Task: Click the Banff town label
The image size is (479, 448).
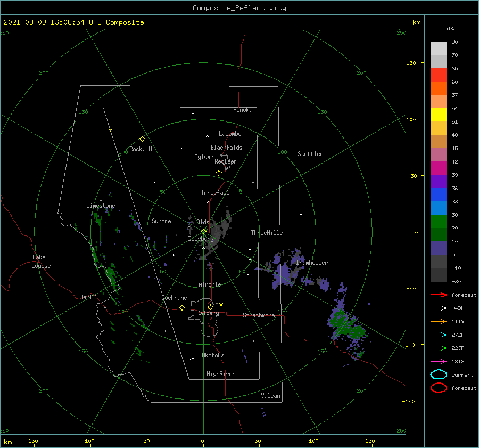Action: click(x=88, y=297)
